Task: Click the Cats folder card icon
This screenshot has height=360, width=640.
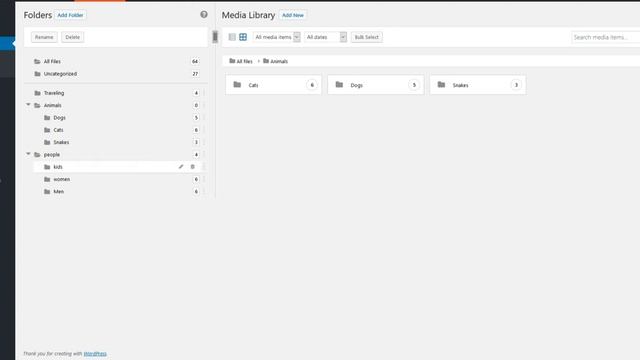Action: (x=237, y=84)
